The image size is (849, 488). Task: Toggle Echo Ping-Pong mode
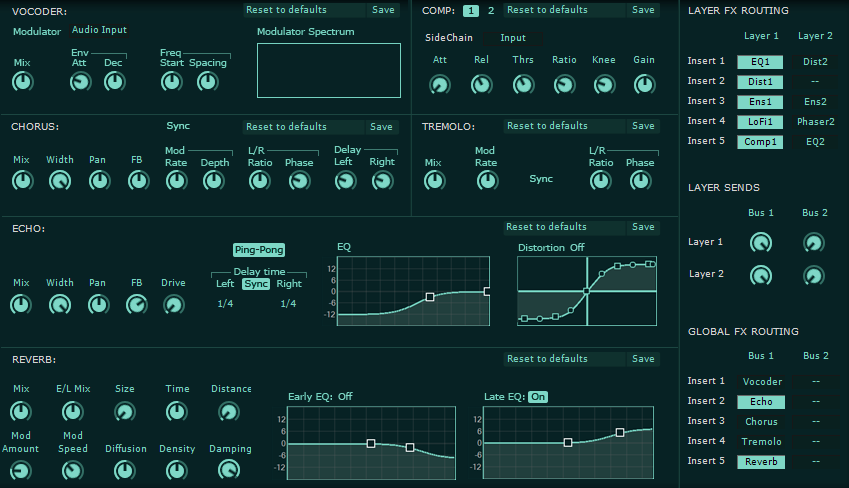[x=259, y=250]
